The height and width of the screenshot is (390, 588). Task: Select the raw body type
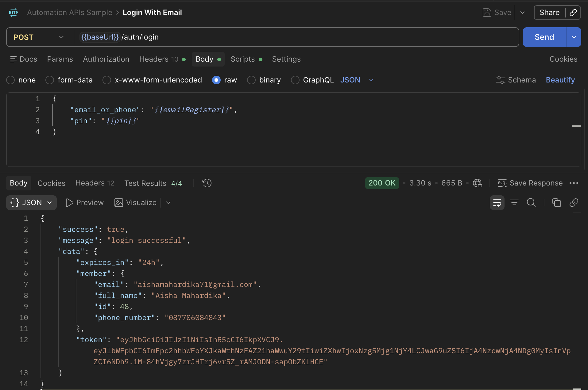tap(216, 80)
